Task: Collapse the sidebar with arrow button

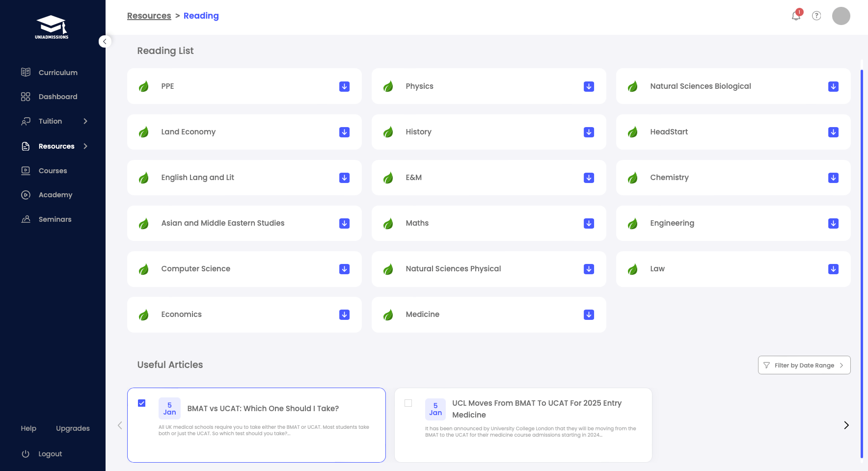Action: [x=105, y=42]
